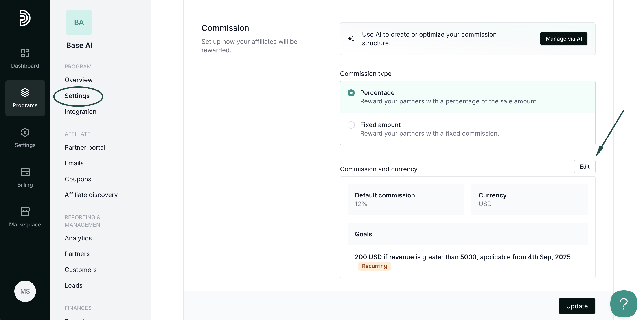
Task: Click the Recurring goal tag
Action: pos(374,266)
